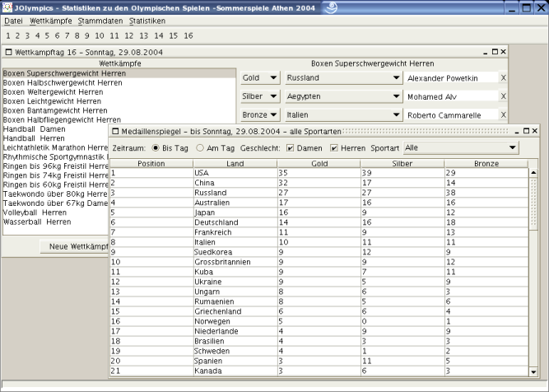This screenshot has height=392, width=549.
Task: Select Boxen Weltergewicht Herren in list
Action: [x=119, y=92]
